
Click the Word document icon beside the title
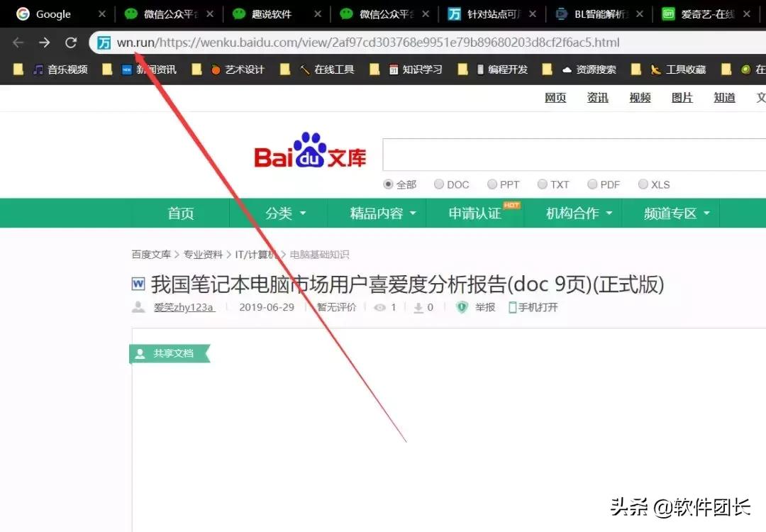click(x=138, y=284)
